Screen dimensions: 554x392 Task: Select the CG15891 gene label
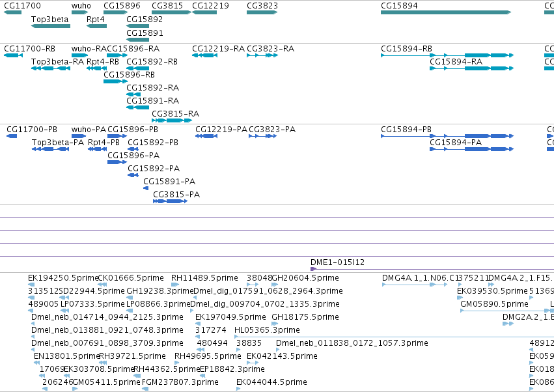click(145, 33)
